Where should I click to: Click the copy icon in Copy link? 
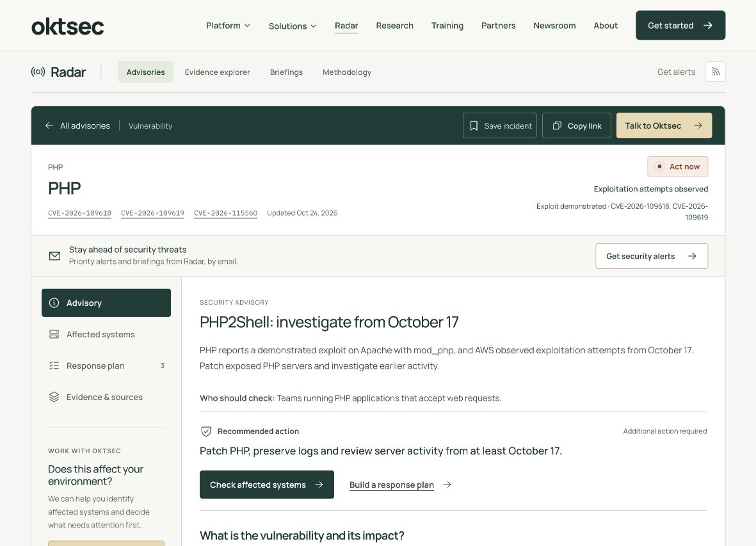(557, 125)
